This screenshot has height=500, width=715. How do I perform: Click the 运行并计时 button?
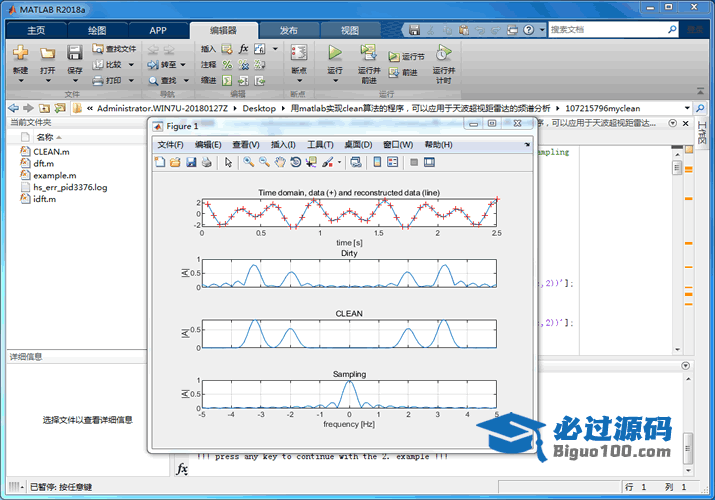[443, 64]
